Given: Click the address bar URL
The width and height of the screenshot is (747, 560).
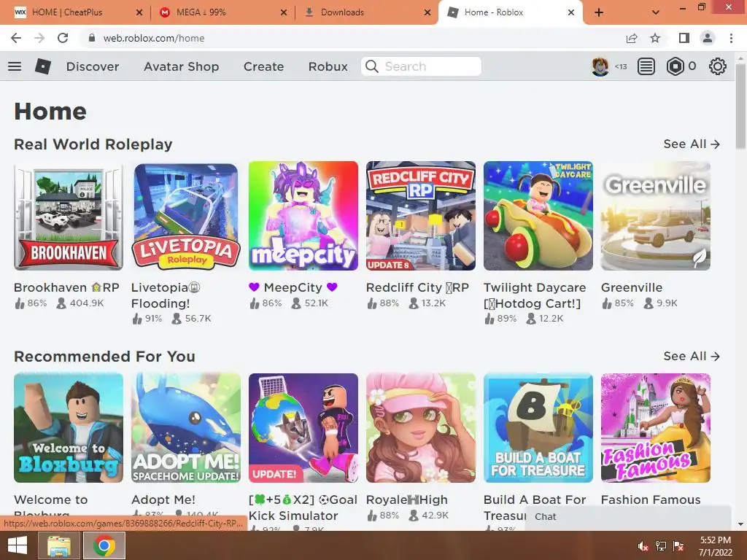Looking at the screenshot, I should tap(154, 38).
